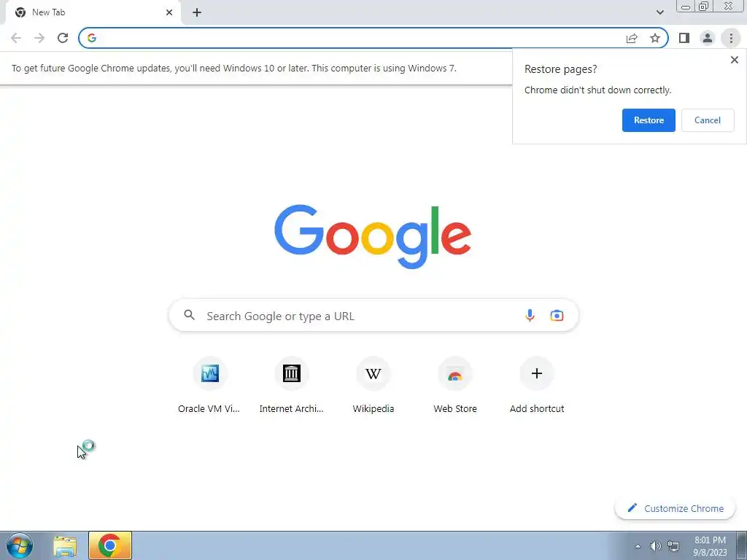Click the Windows 7 update notice text
This screenshot has width=747, height=560.
pyautogui.click(x=234, y=68)
